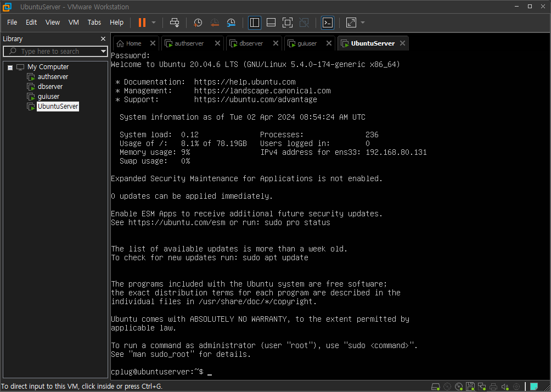
Task: Close the UbuntuServer tab
Action: point(402,43)
